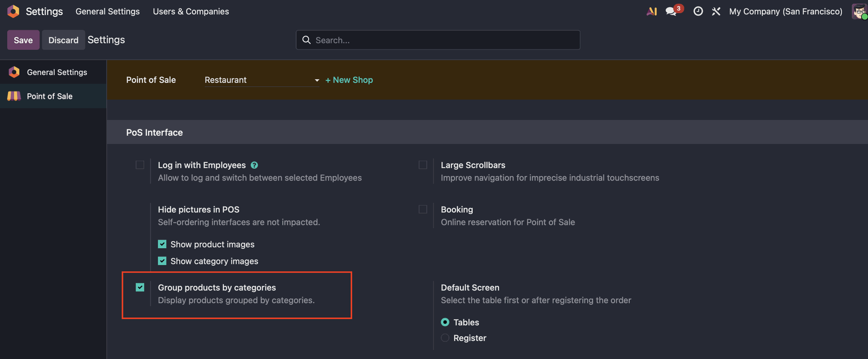Click the debug tools wrench icon
The width and height of the screenshot is (868, 359).
(x=716, y=11)
